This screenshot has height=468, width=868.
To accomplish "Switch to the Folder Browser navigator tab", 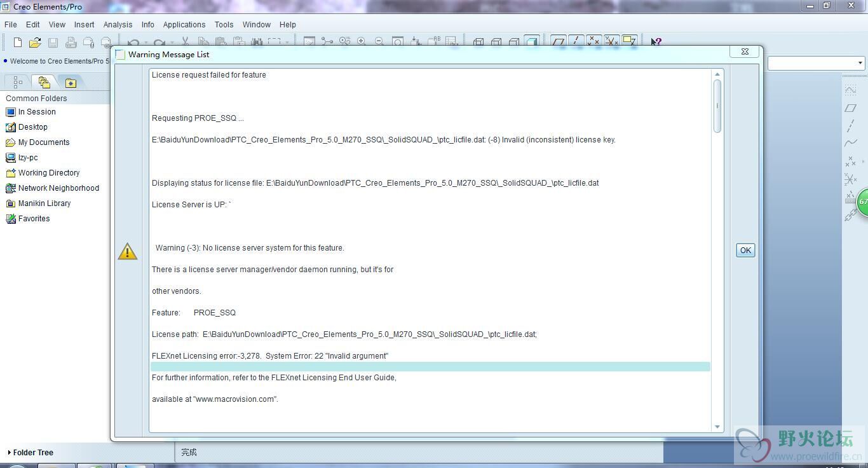I will pyautogui.click(x=44, y=82).
